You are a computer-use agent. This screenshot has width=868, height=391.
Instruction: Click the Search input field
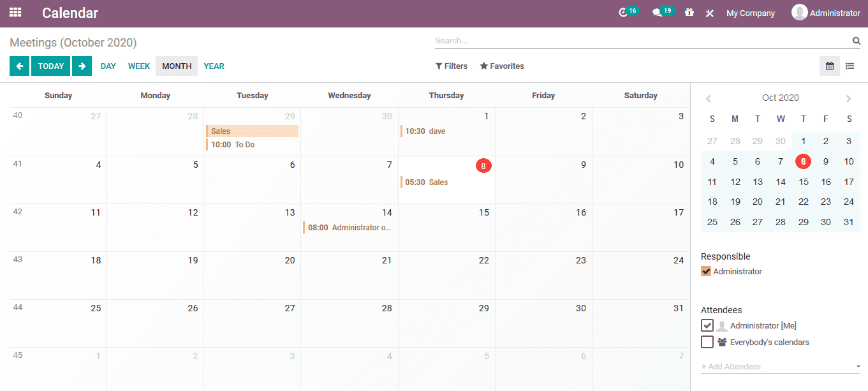641,41
